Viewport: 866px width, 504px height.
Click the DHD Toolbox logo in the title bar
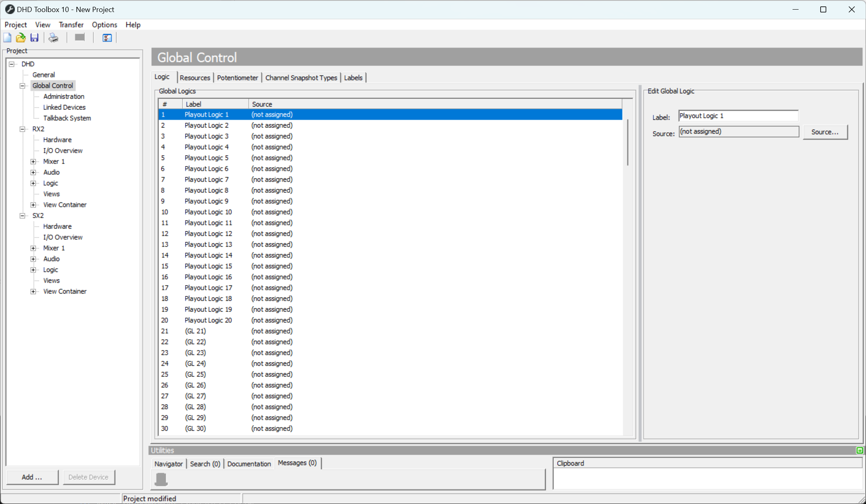pyautogui.click(x=9, y=9)
